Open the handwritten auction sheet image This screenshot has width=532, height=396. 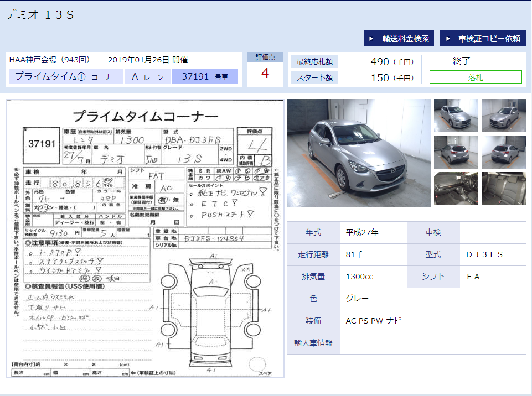[x=145, y=239]
